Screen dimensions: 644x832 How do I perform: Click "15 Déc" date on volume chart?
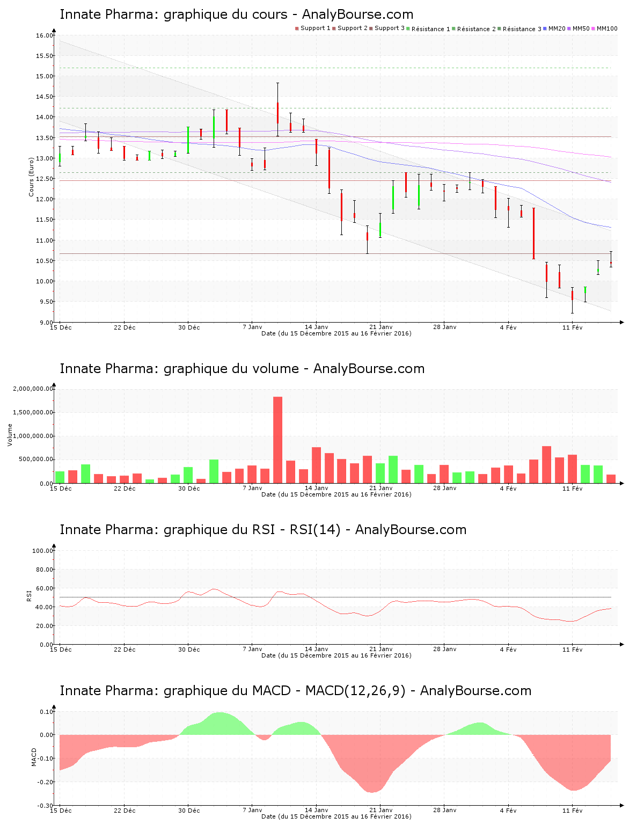(61, 488)
